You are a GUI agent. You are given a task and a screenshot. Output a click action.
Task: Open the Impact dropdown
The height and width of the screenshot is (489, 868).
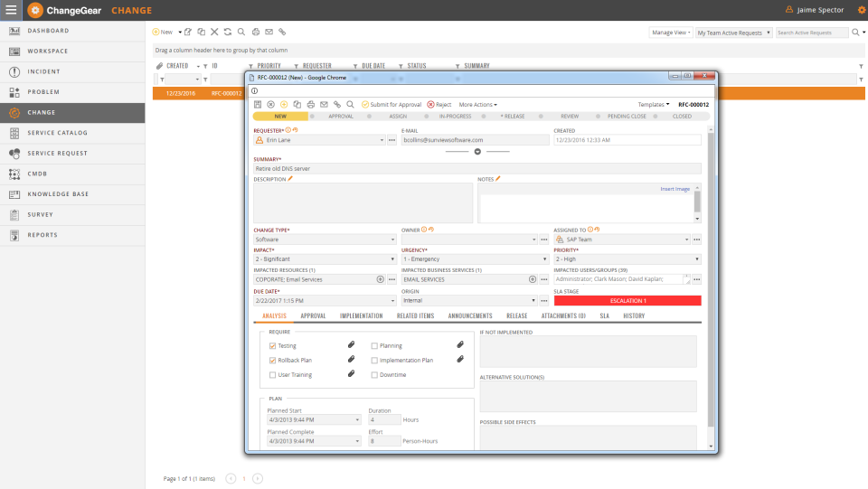tap(392, 259)
